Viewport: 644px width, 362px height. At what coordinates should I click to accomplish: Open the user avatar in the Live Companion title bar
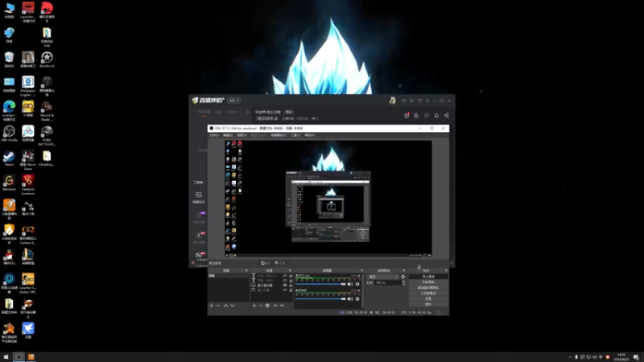(x=392, y=101)
